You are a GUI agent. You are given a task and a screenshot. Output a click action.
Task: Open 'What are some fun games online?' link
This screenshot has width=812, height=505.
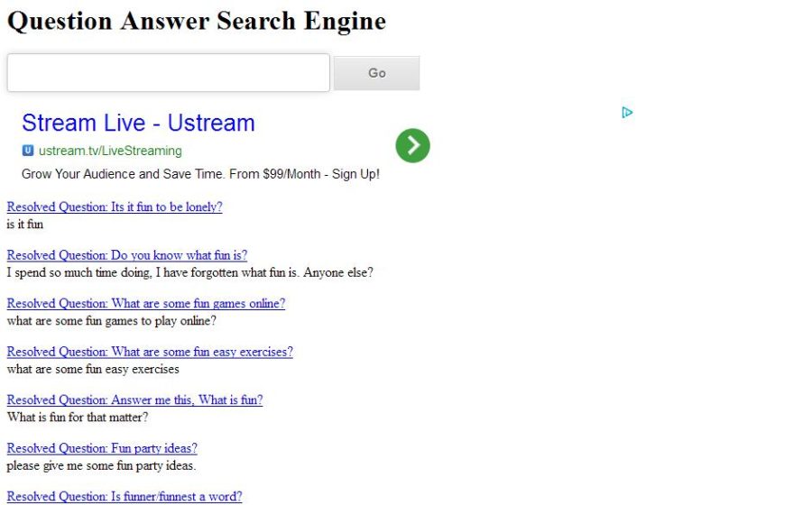pos(146,303)
